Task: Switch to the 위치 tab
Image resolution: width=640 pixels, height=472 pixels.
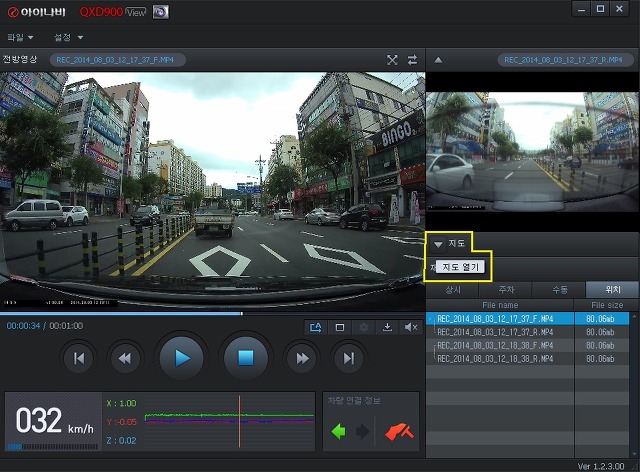Action: (x=612, y=289)
